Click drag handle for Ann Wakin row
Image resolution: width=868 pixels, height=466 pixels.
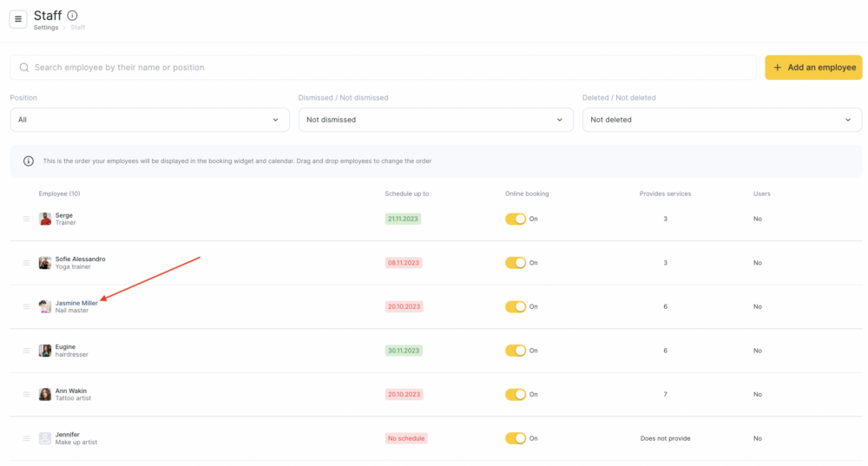[26, 395]
